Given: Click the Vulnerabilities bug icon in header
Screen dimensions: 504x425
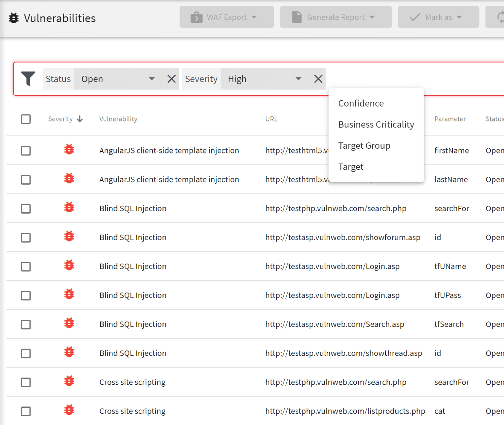Looking at the screenshot, I should [14, 18].
